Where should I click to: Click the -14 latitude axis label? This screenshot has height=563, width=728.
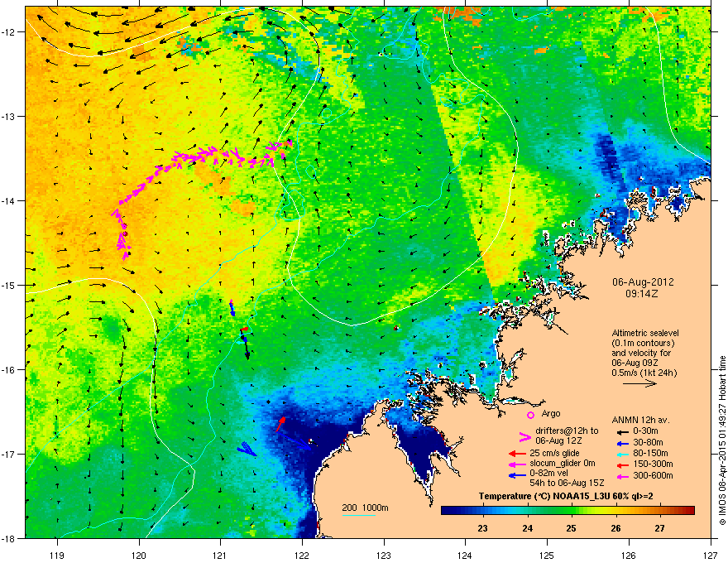[8, 200]
